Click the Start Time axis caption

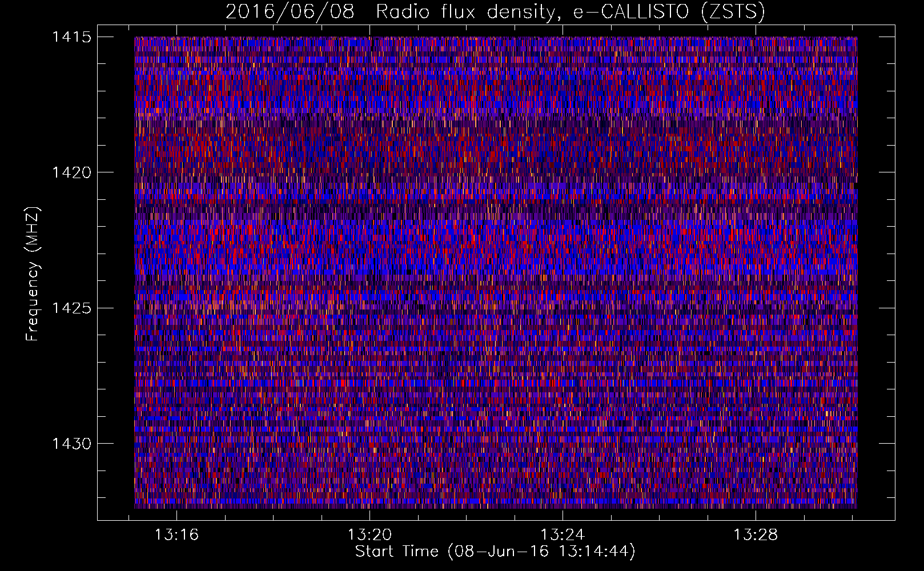[495, 552]
